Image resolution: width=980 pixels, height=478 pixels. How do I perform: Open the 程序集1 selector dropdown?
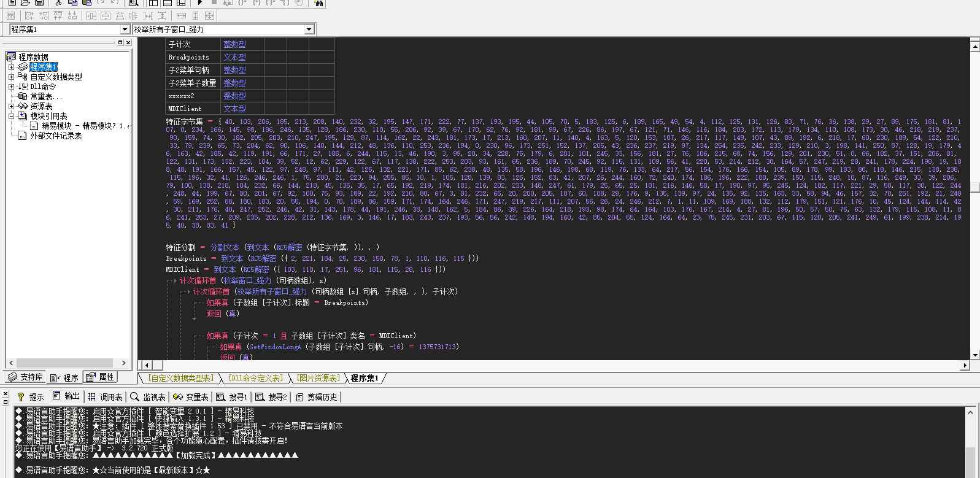[125, 29]
